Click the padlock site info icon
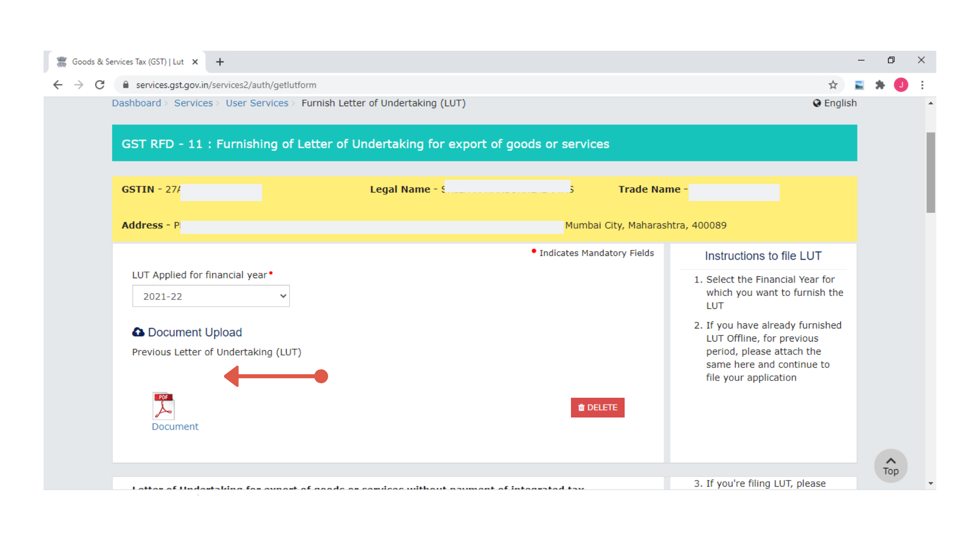Viewport: 980px width, 551px height. coord(126,85)
